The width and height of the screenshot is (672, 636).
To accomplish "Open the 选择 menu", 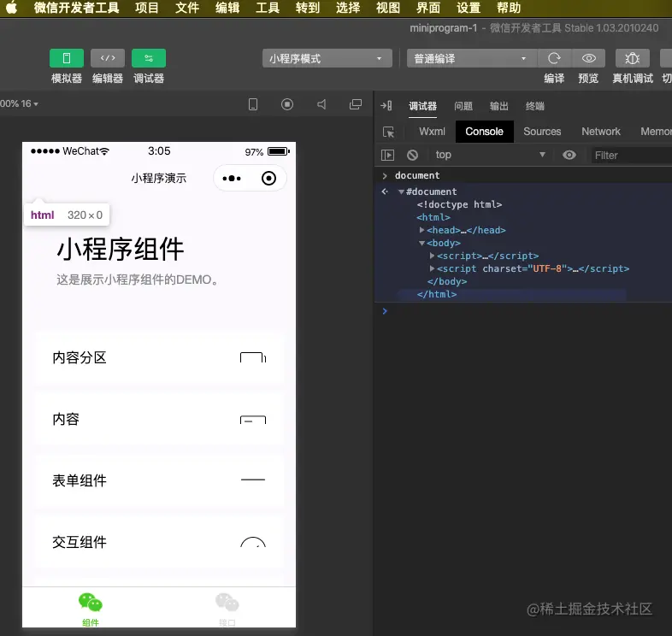I will coord(348,8).
